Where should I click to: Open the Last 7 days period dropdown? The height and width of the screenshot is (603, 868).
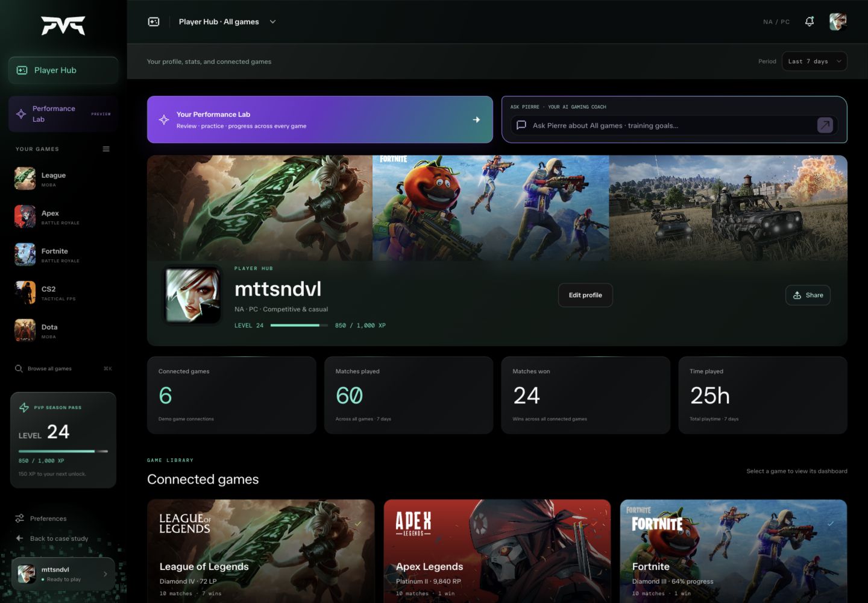814,62
